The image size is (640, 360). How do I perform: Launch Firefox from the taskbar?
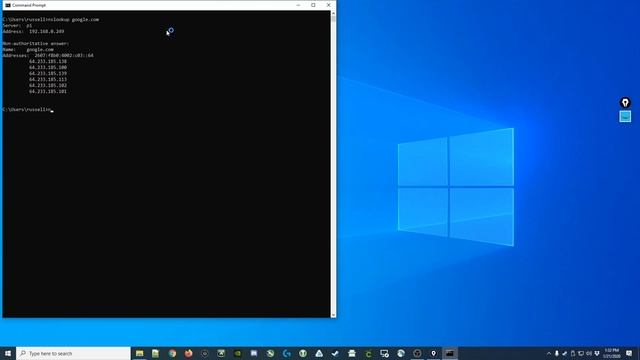tap(189, 353)
